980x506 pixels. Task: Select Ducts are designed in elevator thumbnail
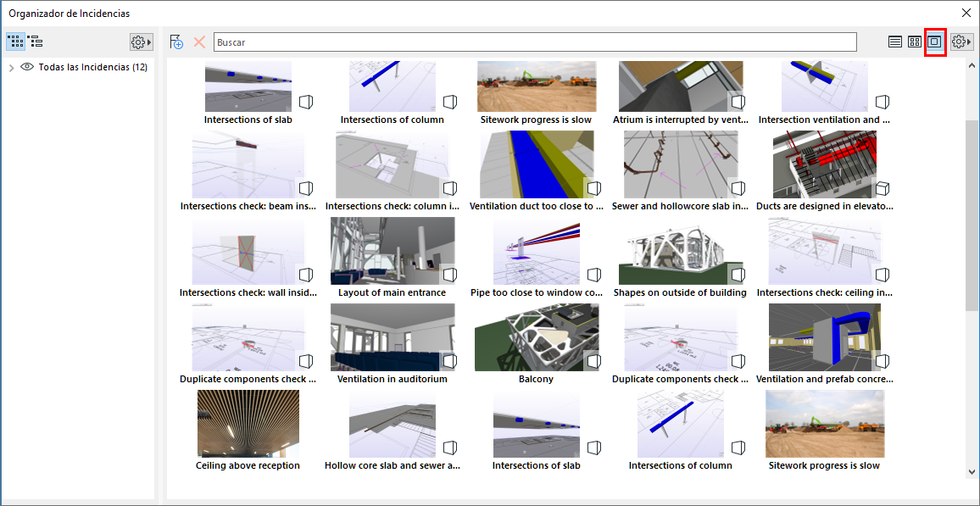pos(824,164)
